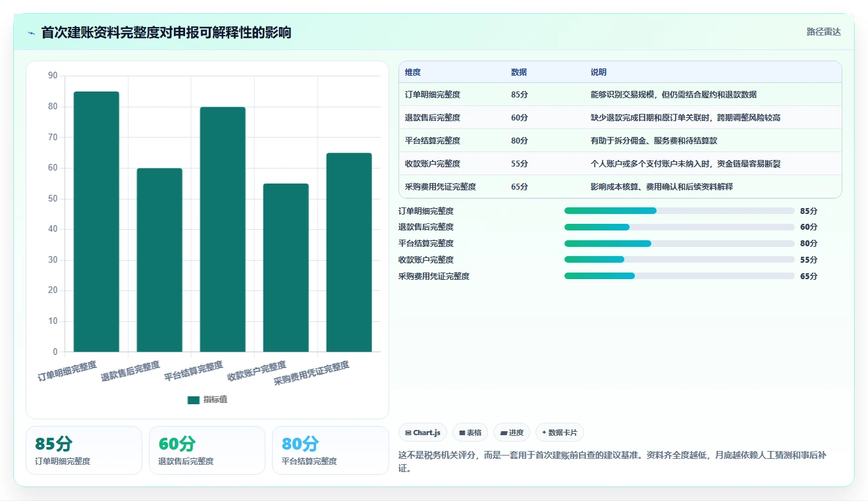This screenshot has height=501, width=868.
Task: Click the 55分 label beside 收款账户 progress bar
Action: pos(809,259)
